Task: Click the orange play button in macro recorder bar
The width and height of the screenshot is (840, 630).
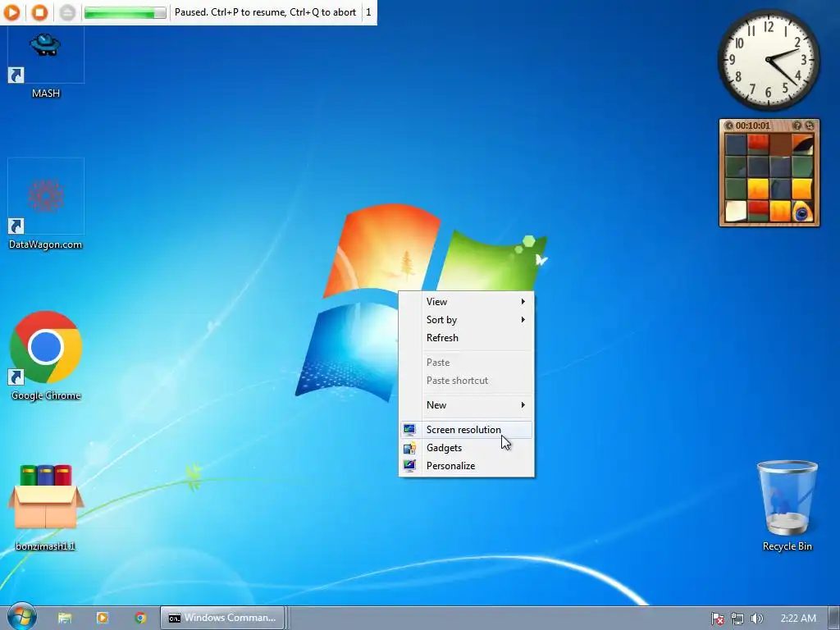Action: [x=11, y=12]
